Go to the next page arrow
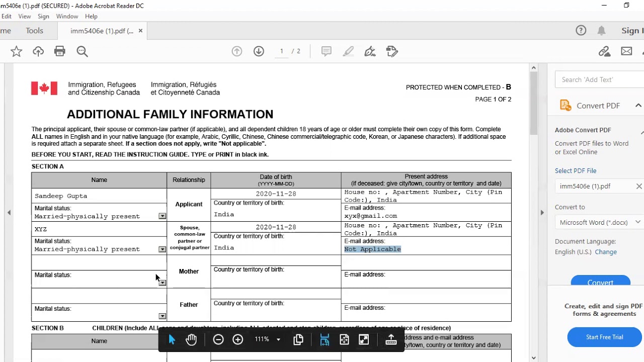This screenshot has height=362, width=644. tap(259, 51)
